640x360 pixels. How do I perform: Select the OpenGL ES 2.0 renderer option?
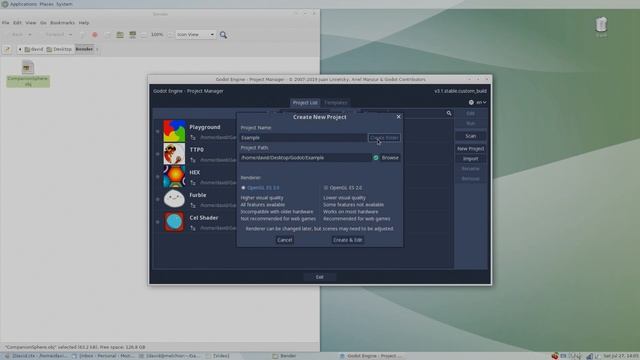click(343, 188)
